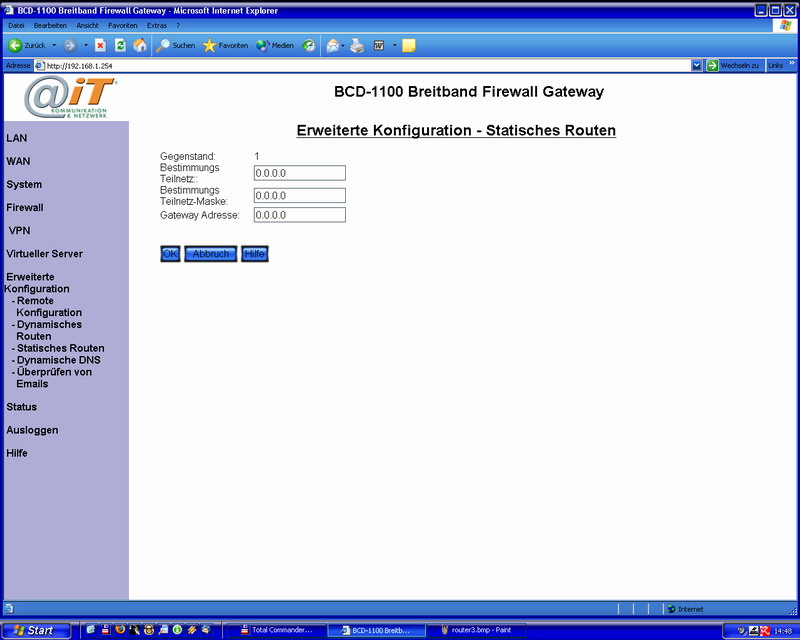This screenshot has width=800, height=640.
Task: Switch to Total Commander taskbar button
Action: pyautogui.click(x=276, y=630)
